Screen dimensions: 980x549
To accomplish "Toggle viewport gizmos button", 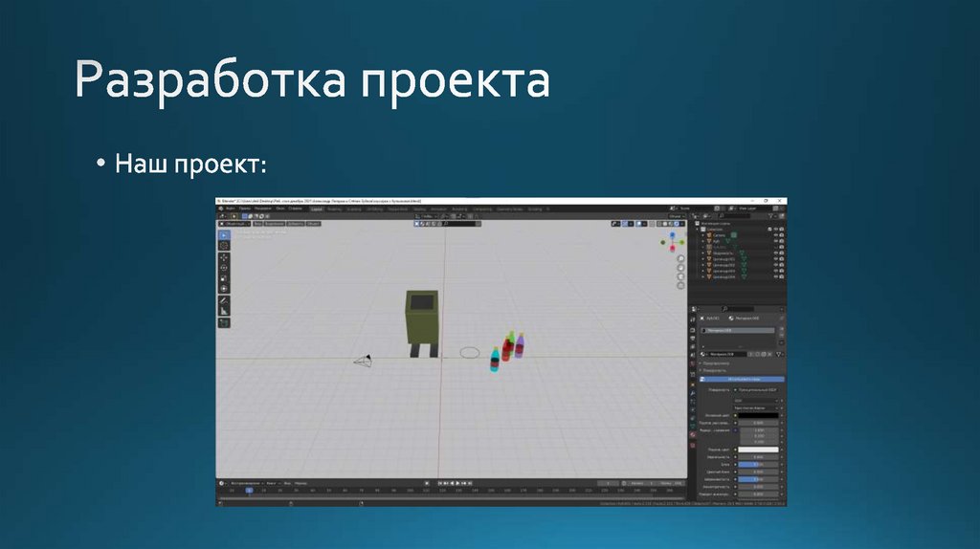I will pyautogui.click(x=625, y=224).
